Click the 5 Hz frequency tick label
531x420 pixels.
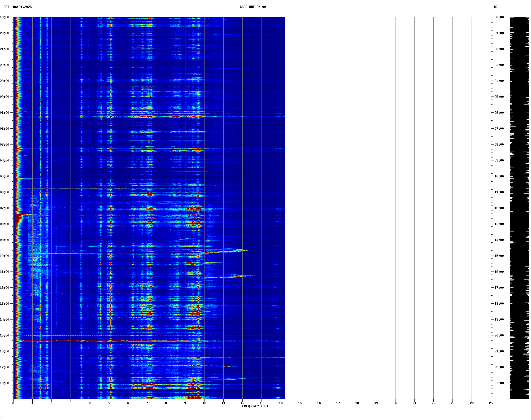[109, 403]
